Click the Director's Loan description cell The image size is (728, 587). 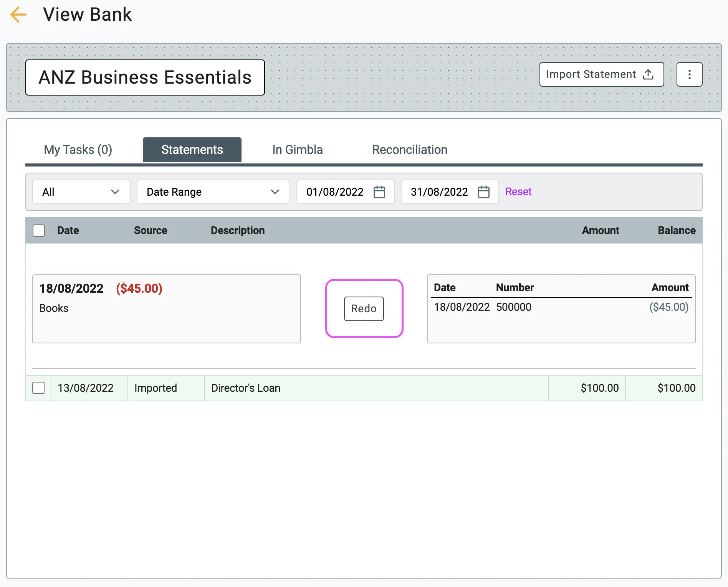[x=377, y=388]
